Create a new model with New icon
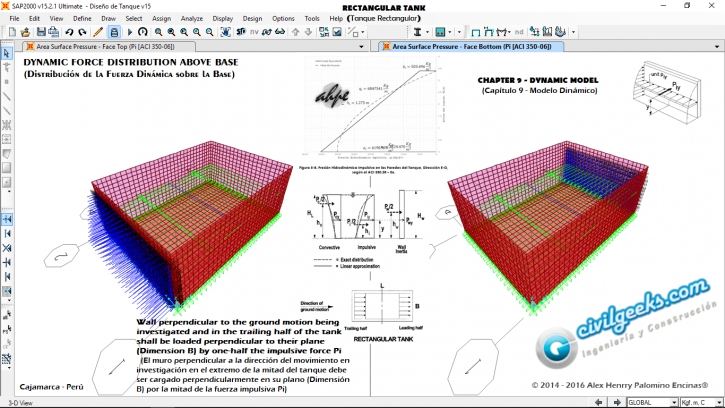Screen dimensions: 725x408 pyautogui.click(x=12, y=32)
